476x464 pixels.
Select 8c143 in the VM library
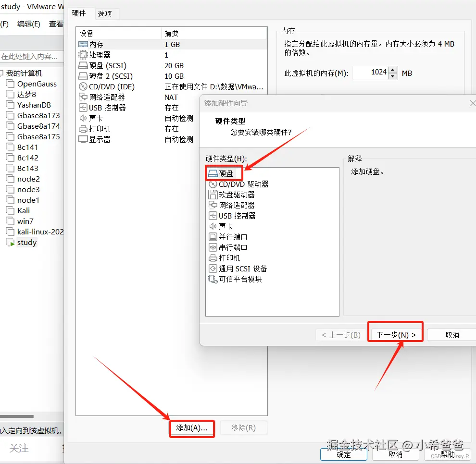[x=27, y=168]
